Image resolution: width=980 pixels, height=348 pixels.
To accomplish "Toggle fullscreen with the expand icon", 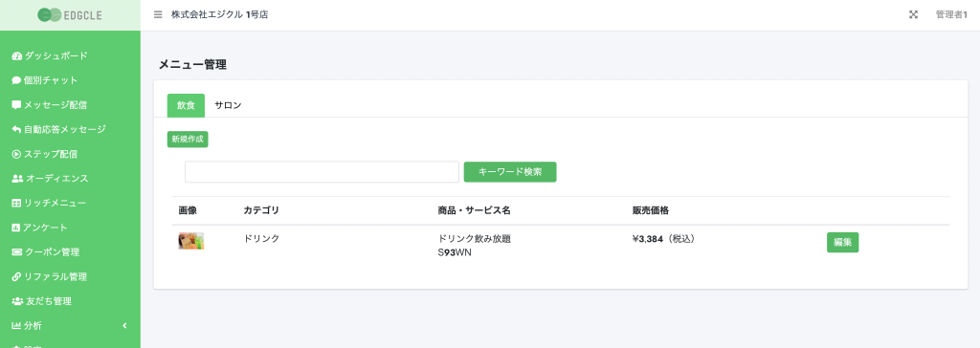I will 913,15.
